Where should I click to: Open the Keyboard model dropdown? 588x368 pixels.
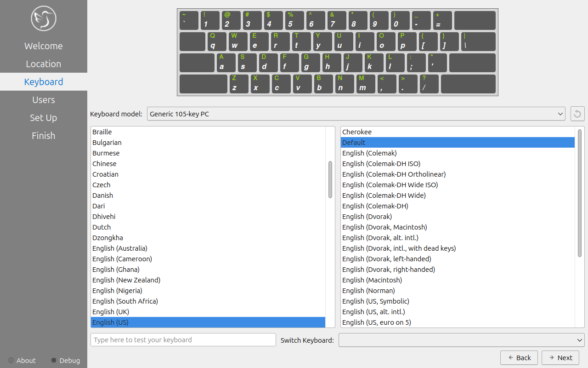(x=356, y=114)
